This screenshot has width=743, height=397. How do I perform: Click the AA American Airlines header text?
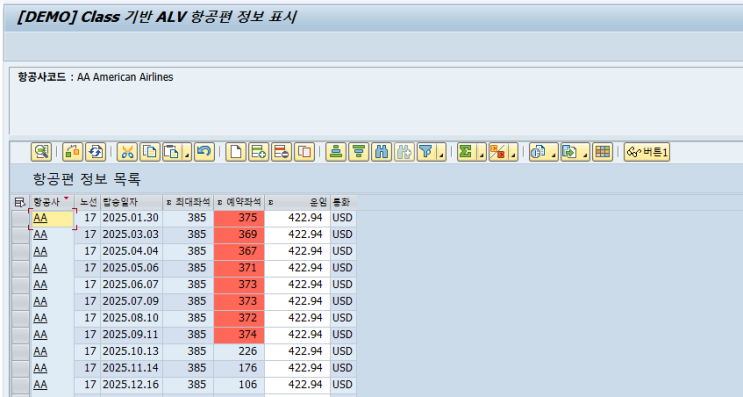tap(125, 77)
